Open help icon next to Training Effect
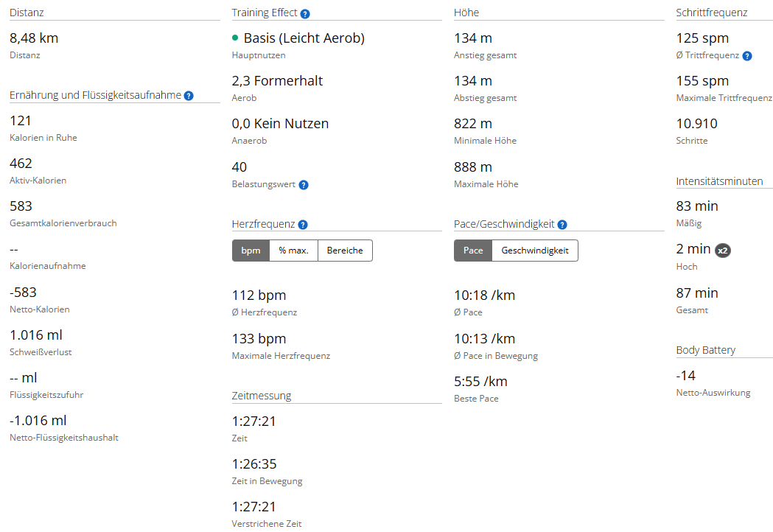The image size is (773, 532). pos(305,14)
